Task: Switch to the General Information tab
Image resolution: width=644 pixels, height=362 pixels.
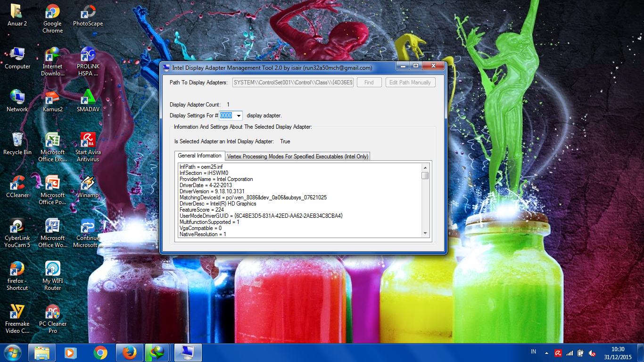Action: [x=200, y=156]
